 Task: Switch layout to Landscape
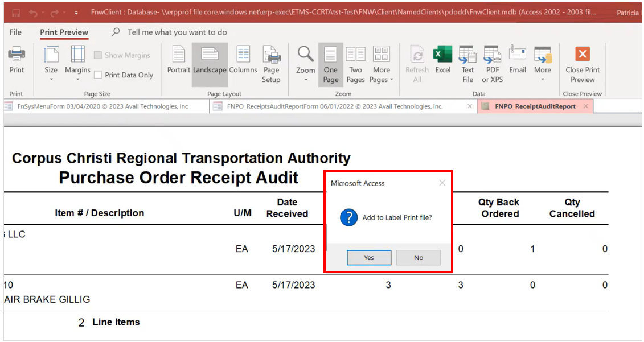(x=210, y=60)
